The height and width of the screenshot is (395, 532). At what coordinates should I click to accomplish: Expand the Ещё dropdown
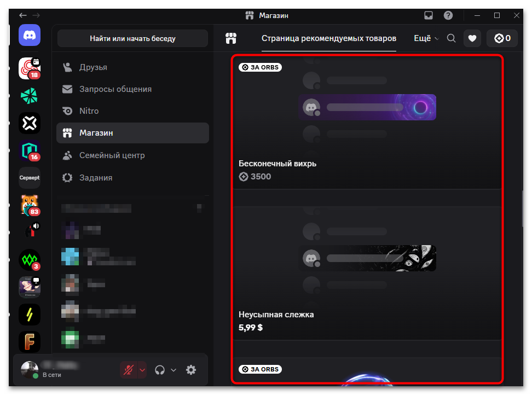point(426,38)
